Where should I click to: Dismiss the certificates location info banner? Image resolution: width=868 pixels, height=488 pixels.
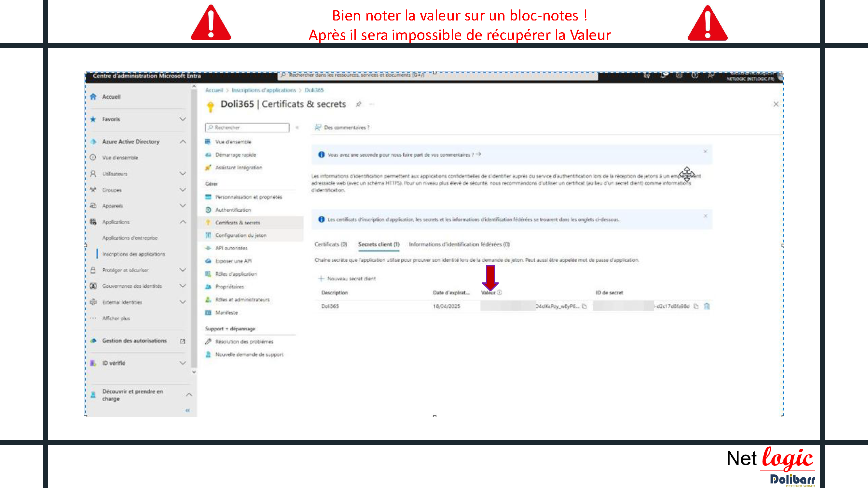(x=705, y=216)
